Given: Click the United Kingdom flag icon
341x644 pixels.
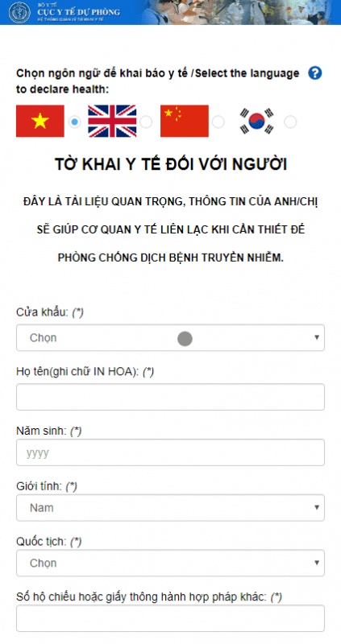Looking at the screenshot, I should coord(112,122).
